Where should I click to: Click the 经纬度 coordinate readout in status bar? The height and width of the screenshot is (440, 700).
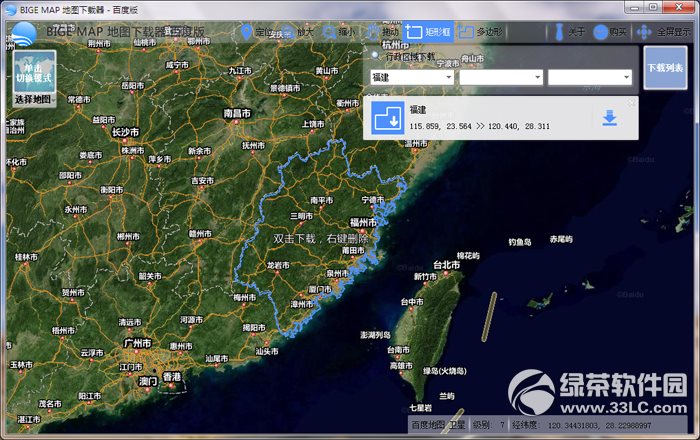pyautogui.click(x=582, y=425)
